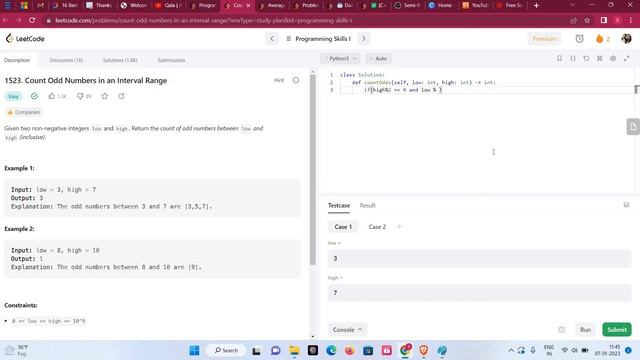Select the Result tab
This screenshot has height=360, width=640.
click(367, 205)
